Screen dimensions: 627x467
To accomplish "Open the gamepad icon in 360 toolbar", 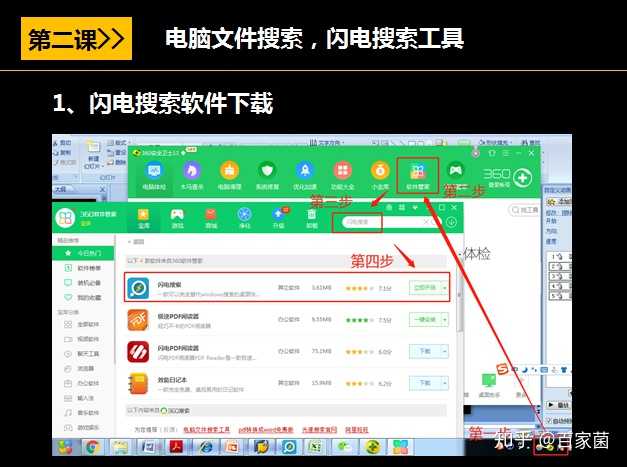I will pyautogui.click(x=456, y=170).
